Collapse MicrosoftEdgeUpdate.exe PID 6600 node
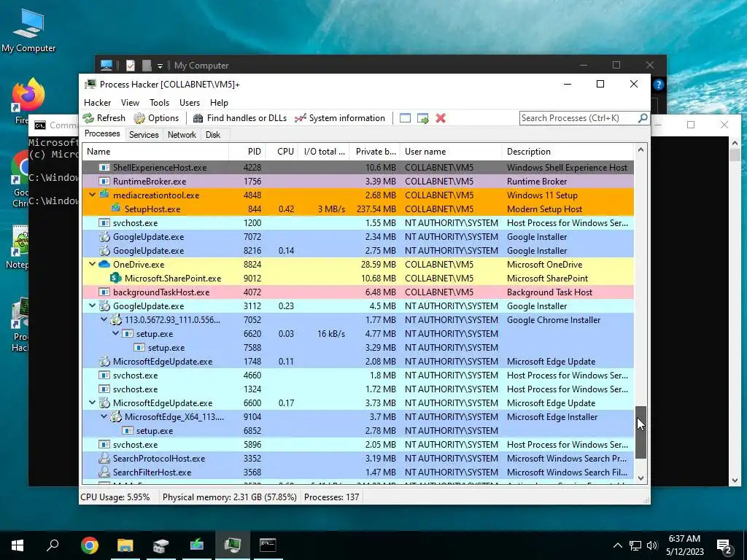 click(92, 402)
